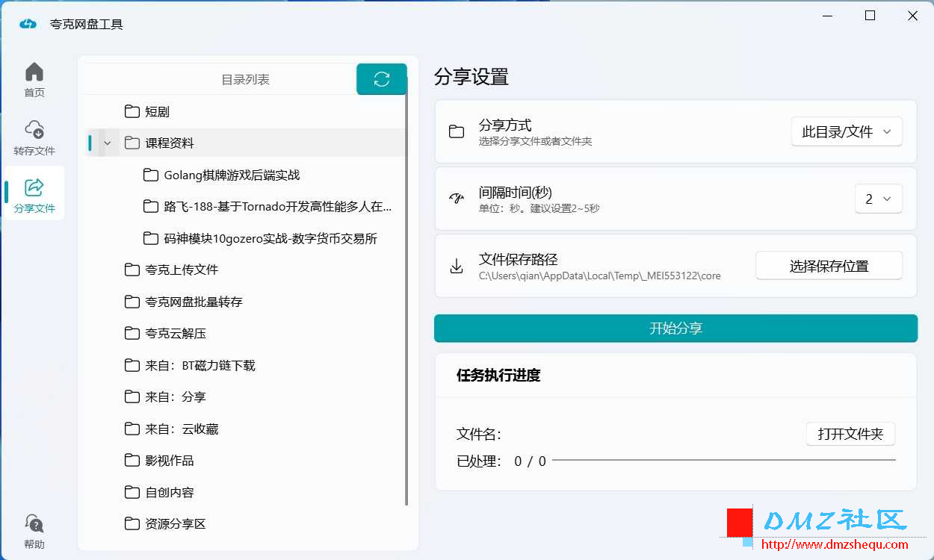Screen dimensions: 934x560
Task: Refresh the directory list
Action: point(382,79)
